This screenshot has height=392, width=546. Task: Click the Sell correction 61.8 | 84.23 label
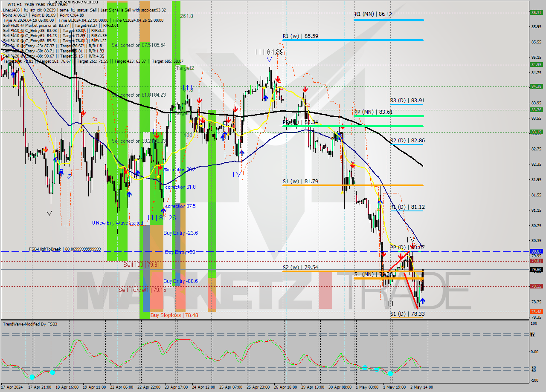139,95
